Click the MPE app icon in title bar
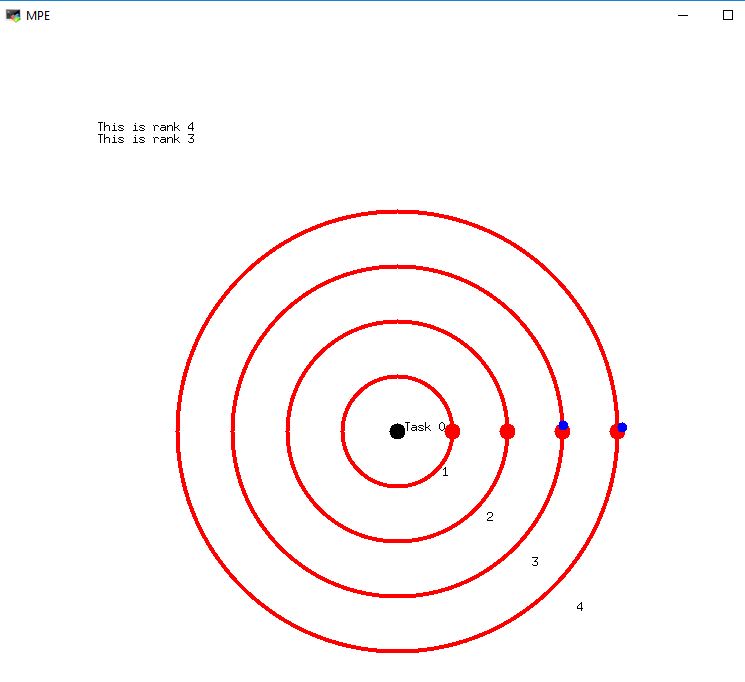The image size is (745, 682). click(x=13, y=15)
